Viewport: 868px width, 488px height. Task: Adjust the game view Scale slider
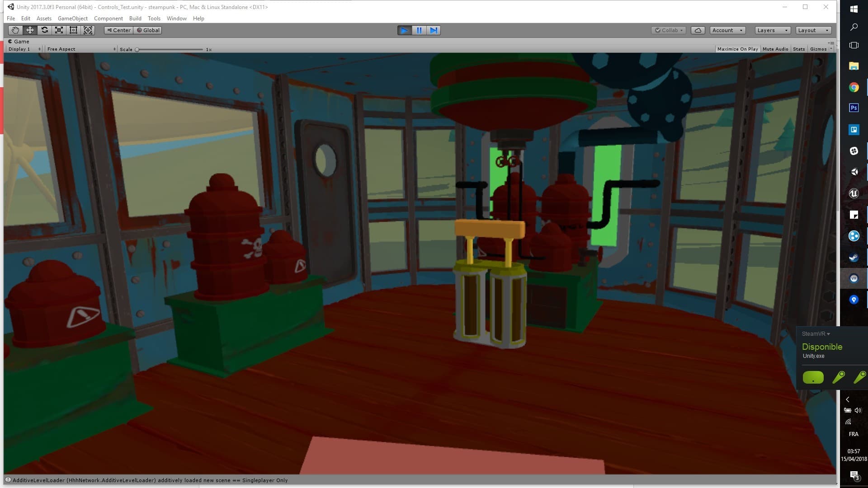click(x=170, y=49)
